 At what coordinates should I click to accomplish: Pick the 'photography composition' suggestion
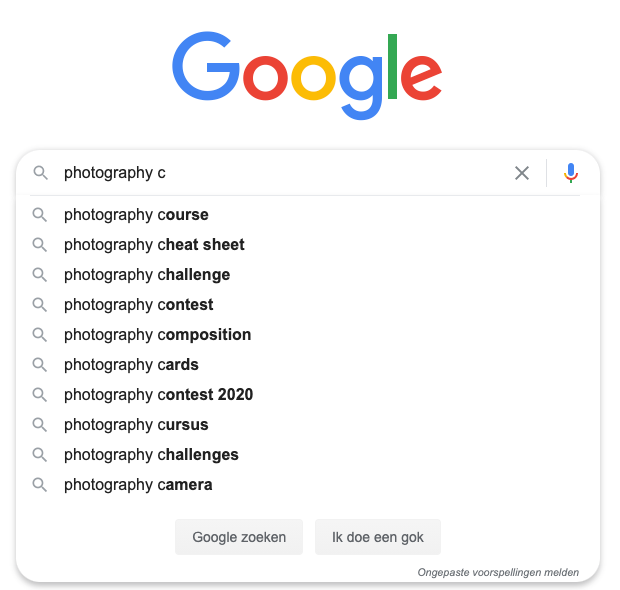tap(308, 335)
